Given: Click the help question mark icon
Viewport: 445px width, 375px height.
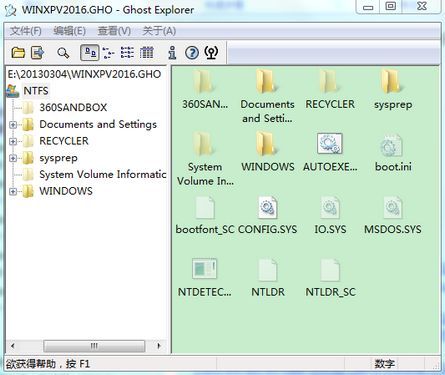Looking at the screenshot, I should click(x=192, y=53).
